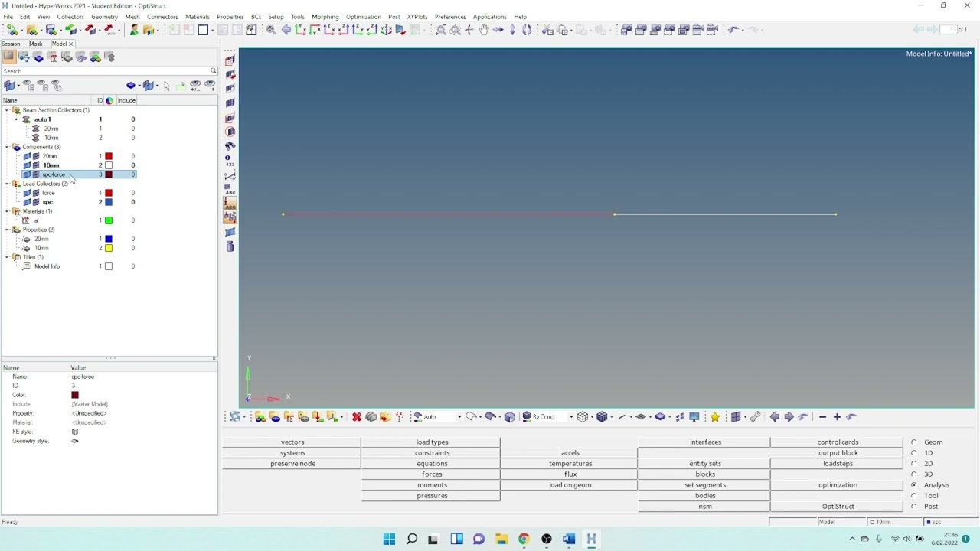Click the yellow star favorites icon
This screenshot has width=980, height=551.
coord(715,417)
